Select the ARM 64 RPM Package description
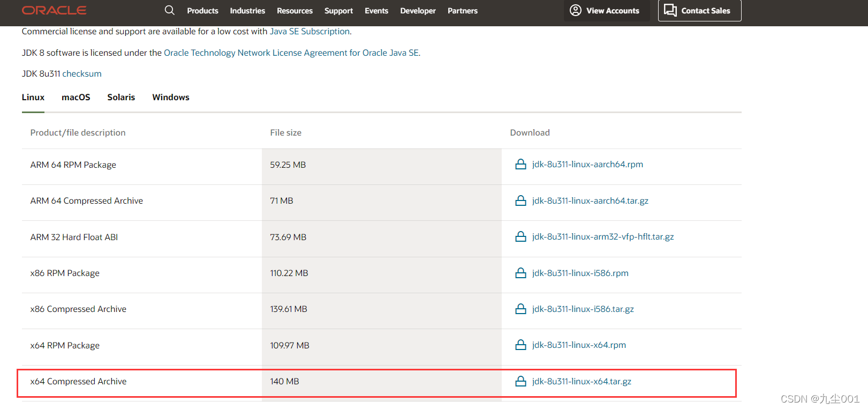 [x=73, y=165]
